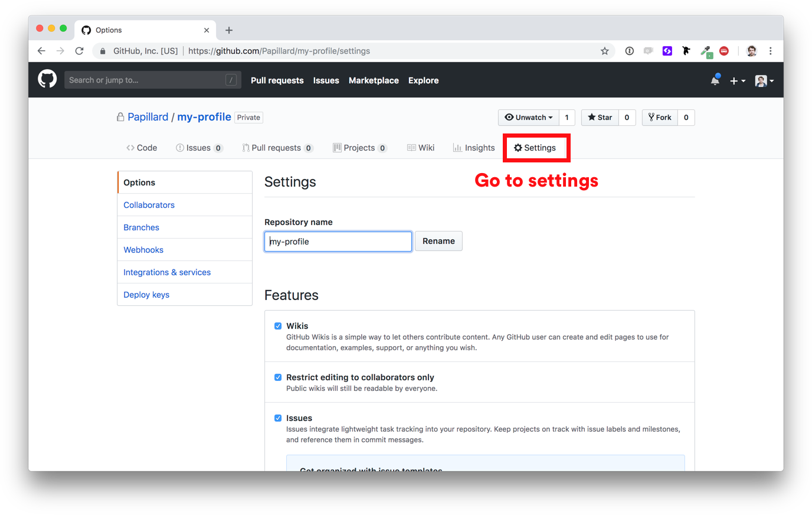Image resolution: width=812 pixels, height=515 pixels.
Task: Click the 1Password-style circle extension icon
Action: [630, 51]
